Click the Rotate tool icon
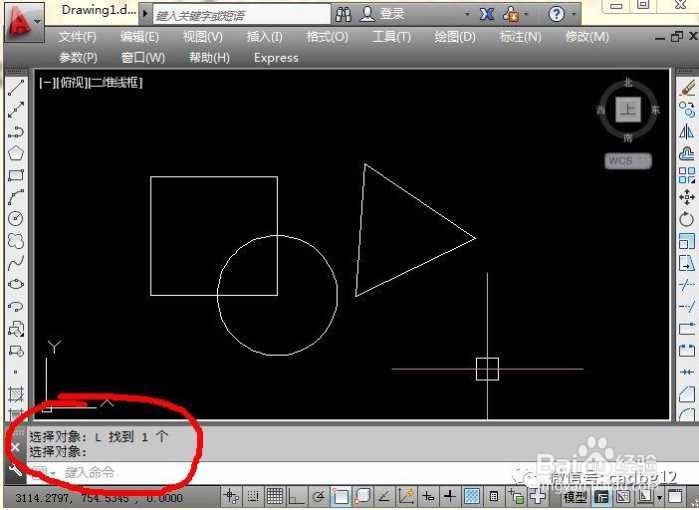This screenshot has height=510, width=699. click(x=687, y=219)
